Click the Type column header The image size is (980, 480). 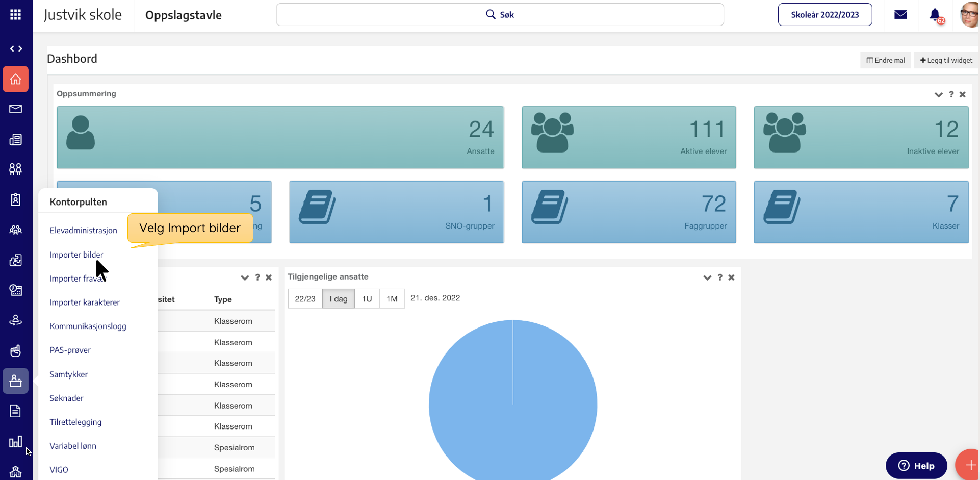(223, 299)
